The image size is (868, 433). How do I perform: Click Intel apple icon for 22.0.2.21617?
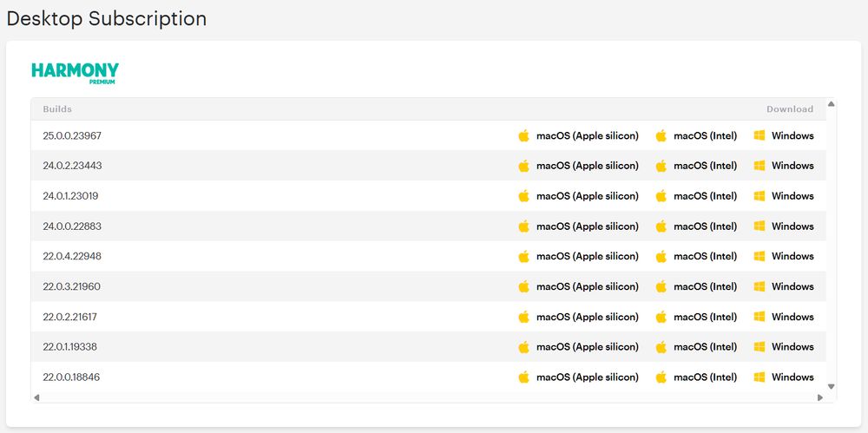(661, 317)
